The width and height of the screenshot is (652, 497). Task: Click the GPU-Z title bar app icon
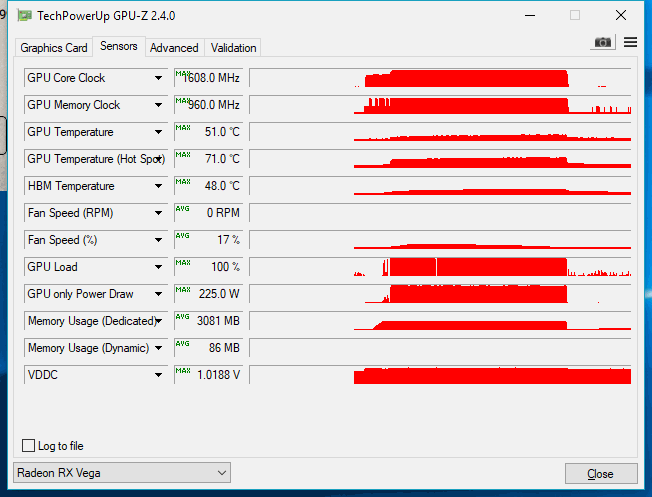tap(25, 16)
